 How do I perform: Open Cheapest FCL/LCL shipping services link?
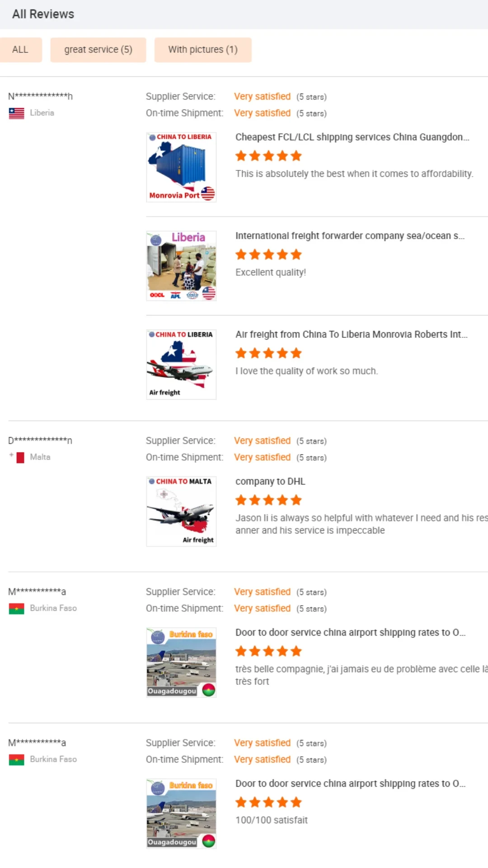pyautogui.click(x=352, y=137)
